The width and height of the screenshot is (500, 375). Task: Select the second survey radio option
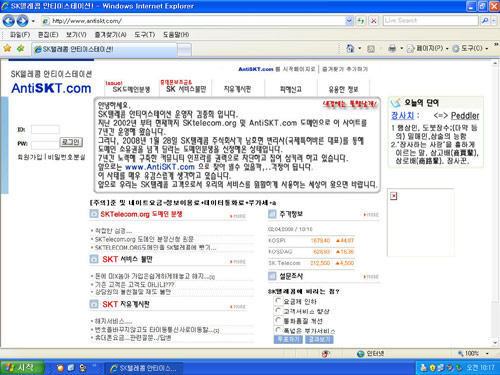(278, 310)
